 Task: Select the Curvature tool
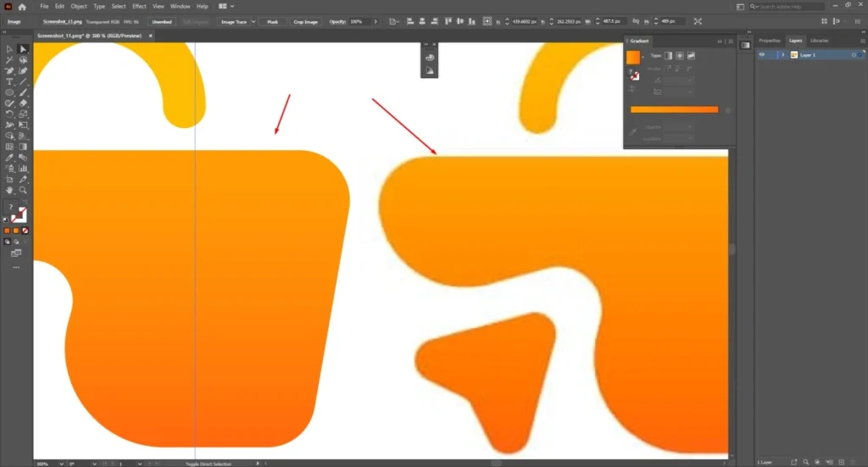click(x=23, y=71)
